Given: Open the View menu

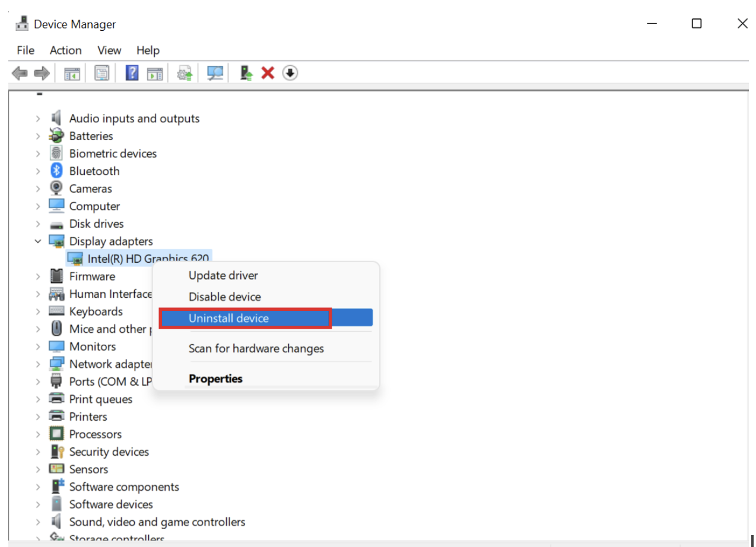Looking at the screenshot, I should pos(109,50).
